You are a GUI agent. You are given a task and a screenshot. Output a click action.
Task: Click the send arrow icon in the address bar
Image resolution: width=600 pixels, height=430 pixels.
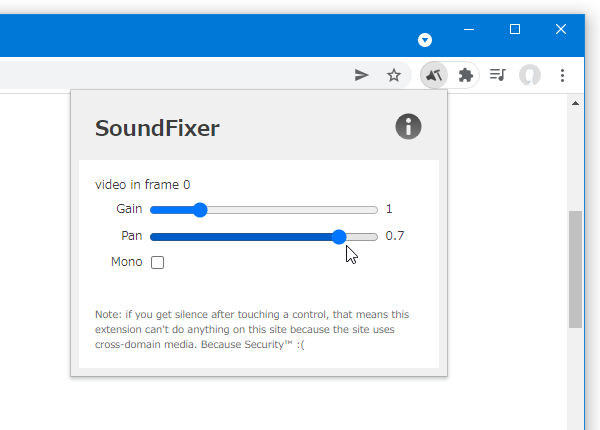coord(361,75)
